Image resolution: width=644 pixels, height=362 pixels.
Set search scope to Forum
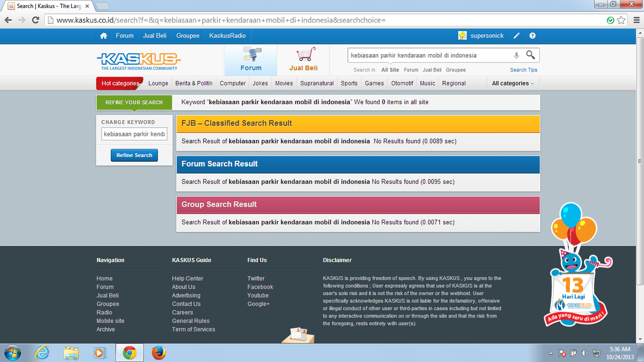click(x=411, y=70)
